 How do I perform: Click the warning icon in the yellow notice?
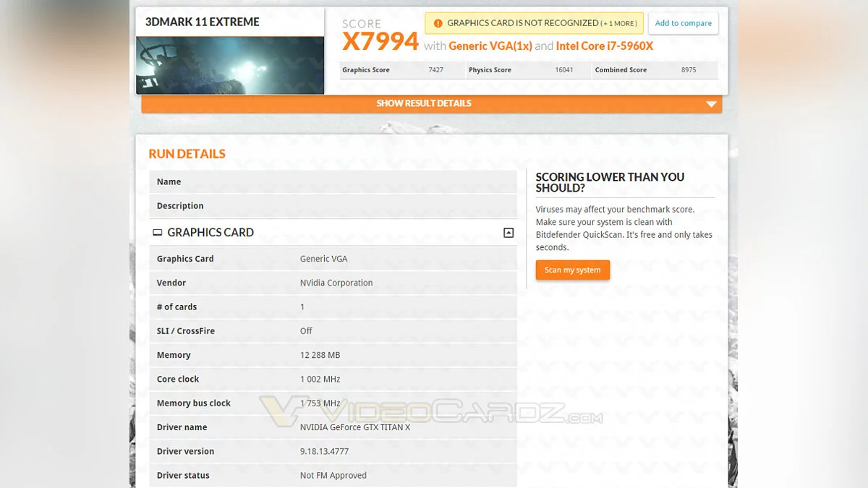pyautogui.click(x=438, y=23)
